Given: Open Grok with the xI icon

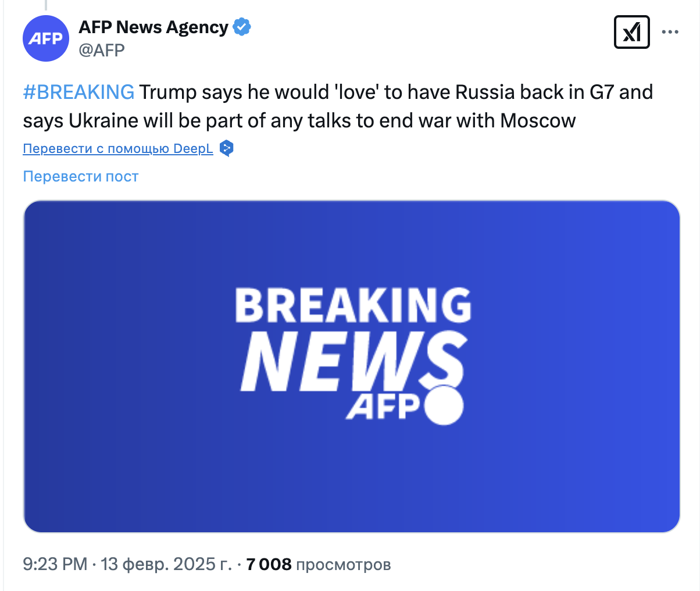Looking at the screenshot, I should point(631,32).
